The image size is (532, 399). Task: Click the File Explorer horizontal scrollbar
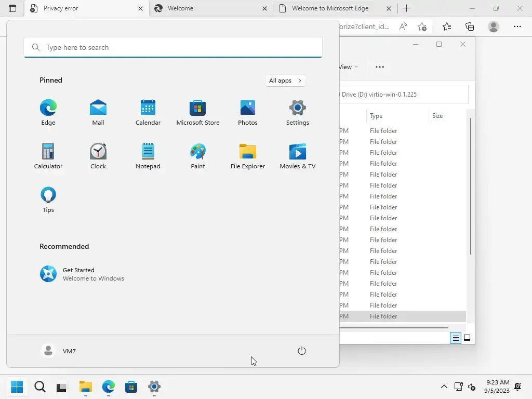pos(394,328)
